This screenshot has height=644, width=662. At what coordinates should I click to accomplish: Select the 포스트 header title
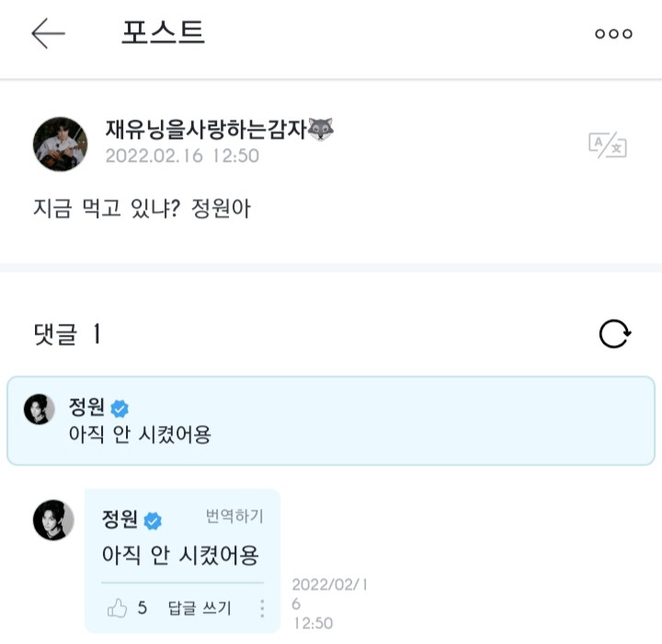coord(163,33)
